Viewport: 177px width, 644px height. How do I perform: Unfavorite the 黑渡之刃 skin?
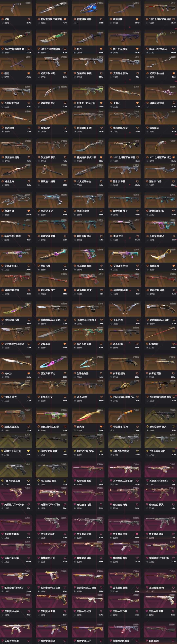(x=29, y=211)
